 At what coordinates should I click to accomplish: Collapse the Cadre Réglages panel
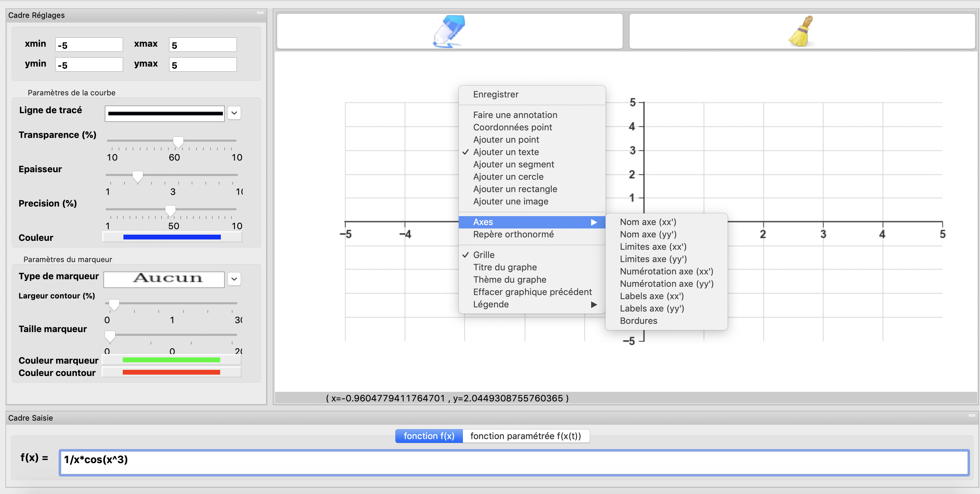tap(260, 13)
